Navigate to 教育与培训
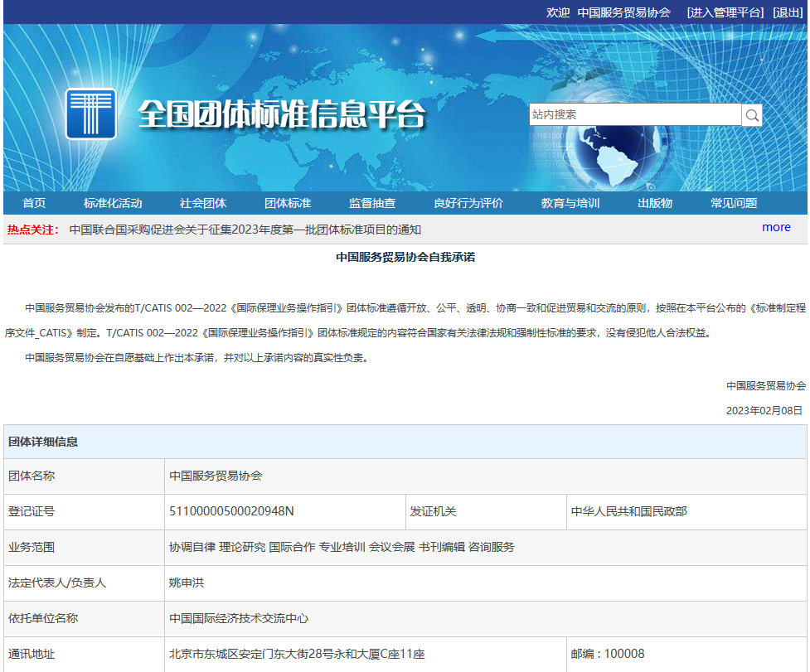Image resolution: width=810 pixels, height=672 pixels. (x=570, y=203)
